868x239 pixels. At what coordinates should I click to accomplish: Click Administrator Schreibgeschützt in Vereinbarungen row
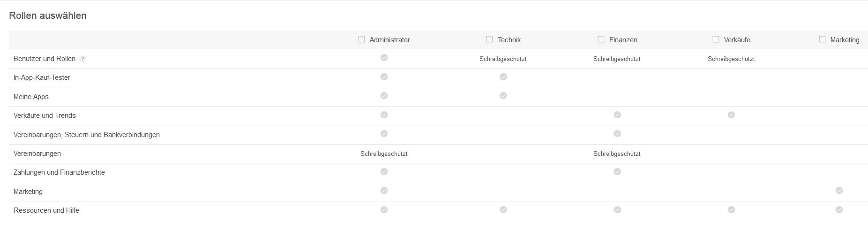[x=384, y=154]
